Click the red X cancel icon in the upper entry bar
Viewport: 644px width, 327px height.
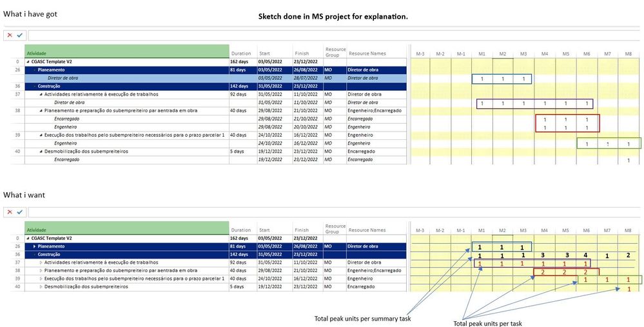click(10, 35)
